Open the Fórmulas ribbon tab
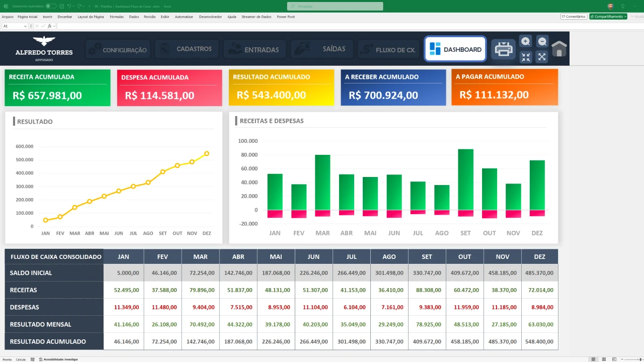Viewport: 644px width, 362px height. (117, 17)
